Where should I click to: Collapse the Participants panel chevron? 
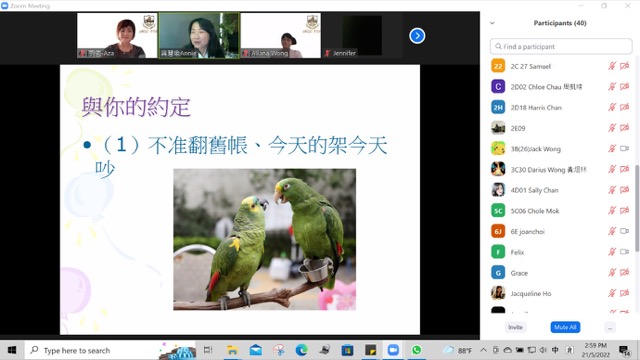click(492, 23)
